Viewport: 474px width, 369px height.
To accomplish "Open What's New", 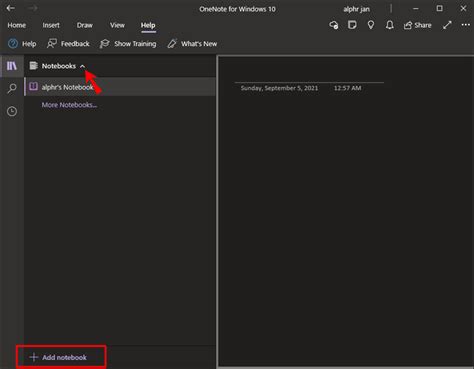I will coord(192,44).
